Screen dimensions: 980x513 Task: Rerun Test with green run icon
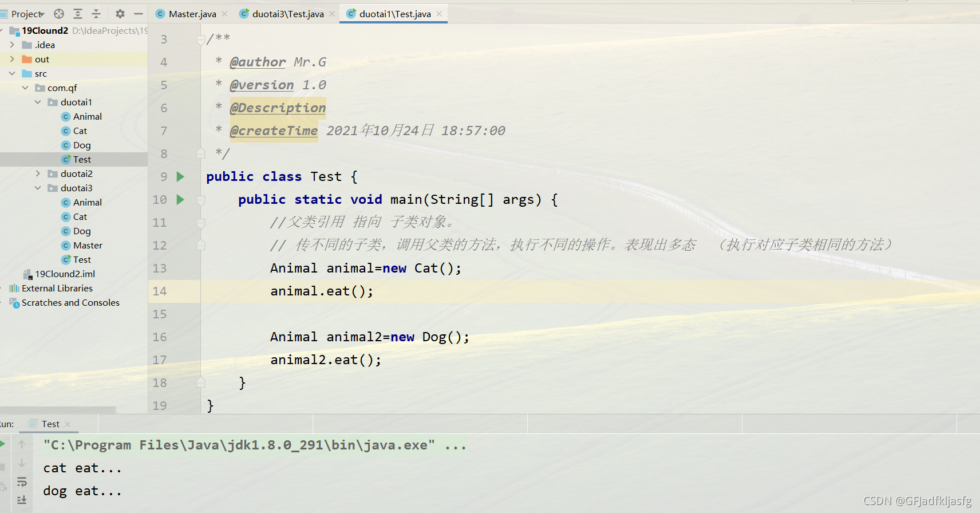[x=2, y=444]
